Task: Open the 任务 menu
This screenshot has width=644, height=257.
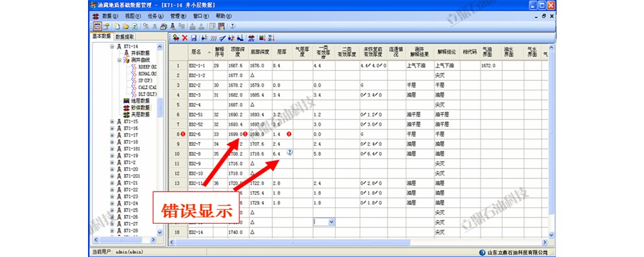Action: click(x=155, y=16)
